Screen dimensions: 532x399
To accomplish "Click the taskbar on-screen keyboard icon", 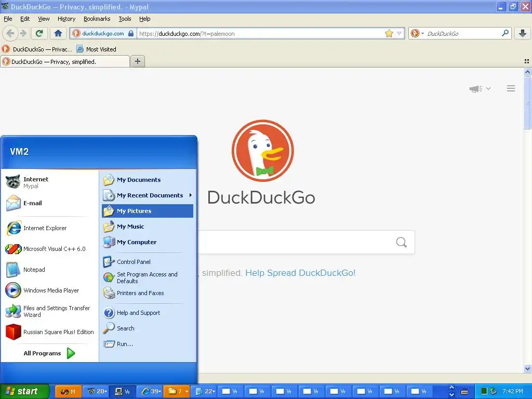I will [464, 392].
